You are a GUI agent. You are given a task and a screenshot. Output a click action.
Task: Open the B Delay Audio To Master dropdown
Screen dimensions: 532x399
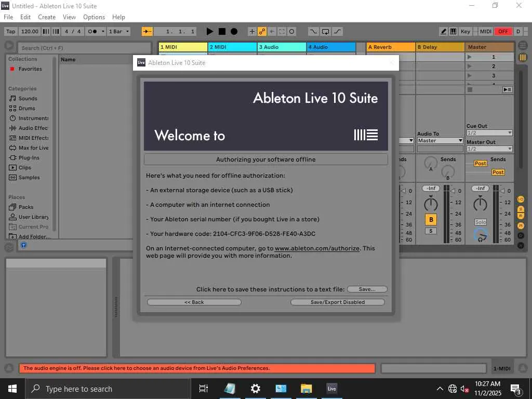pyautogui.click(x=440, y=140)
